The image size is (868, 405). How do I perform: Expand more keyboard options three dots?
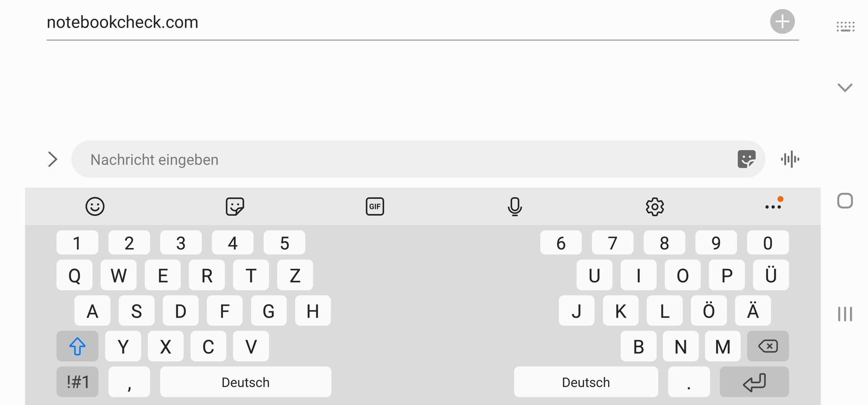tap(773, 206)
